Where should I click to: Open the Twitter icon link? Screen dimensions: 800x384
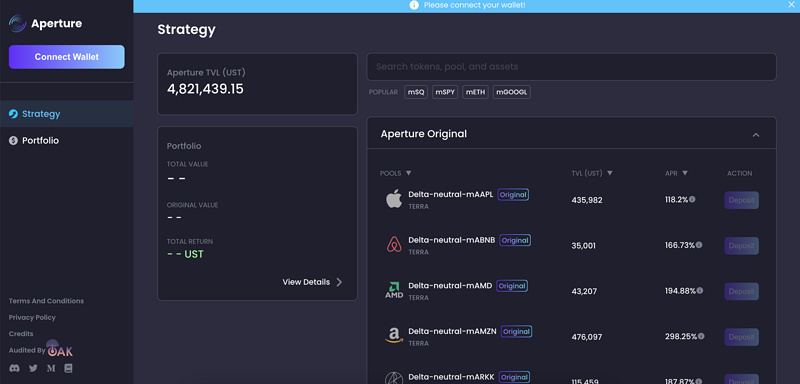point(33,368)
